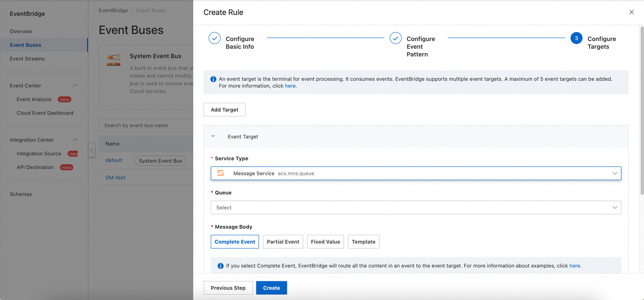Viewport: 644px width, 300px height.
Task: Click the System Event Bus illustration icon
Action: 114,60
